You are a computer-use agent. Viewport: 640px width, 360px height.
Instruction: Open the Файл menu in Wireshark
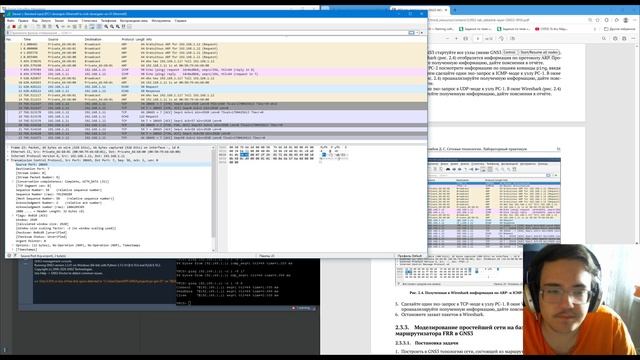(x=11, y=20)
